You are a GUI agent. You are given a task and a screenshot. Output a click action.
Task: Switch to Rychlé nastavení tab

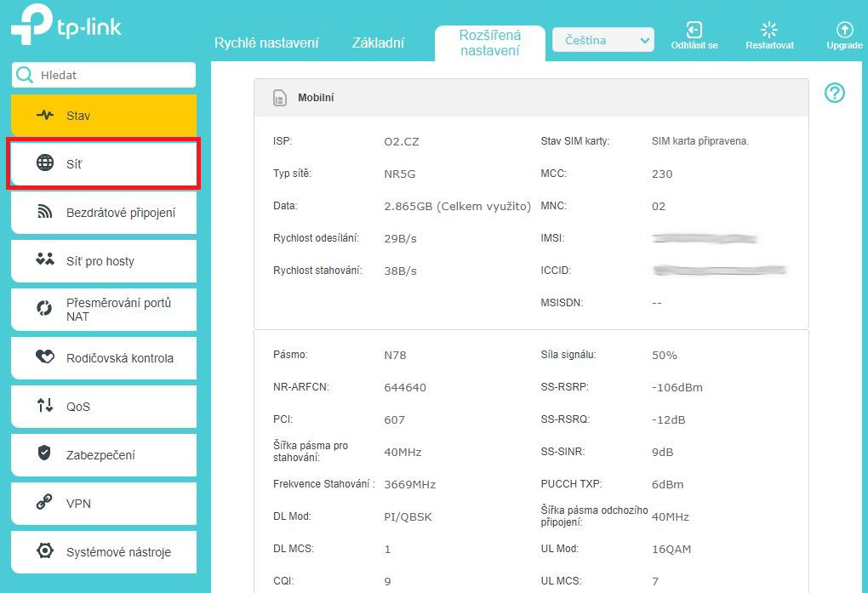tap(266, 43)
